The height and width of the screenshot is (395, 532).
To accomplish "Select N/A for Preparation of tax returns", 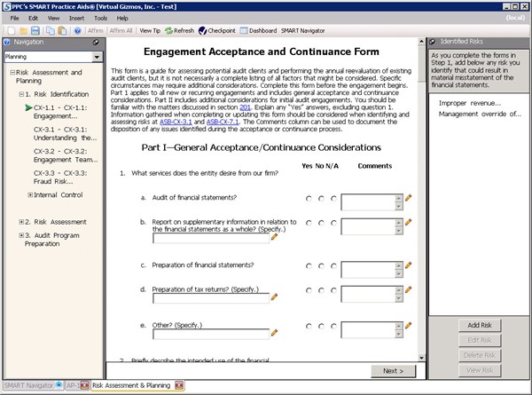I will (x=333, y=290).
